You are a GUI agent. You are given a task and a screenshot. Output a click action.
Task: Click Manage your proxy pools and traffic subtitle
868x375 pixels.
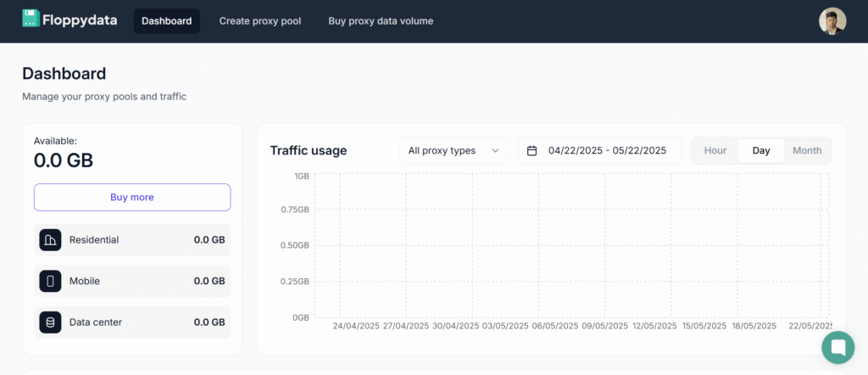[104, 97]
